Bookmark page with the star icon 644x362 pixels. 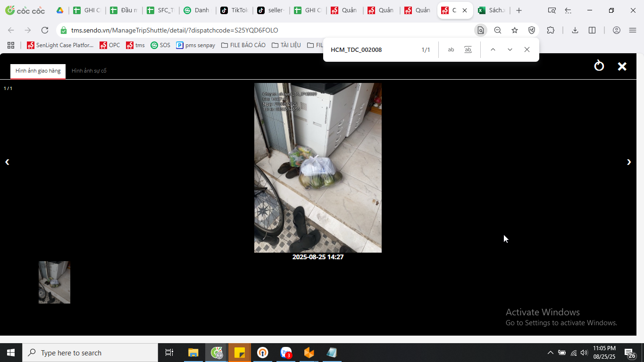(515, 30)
